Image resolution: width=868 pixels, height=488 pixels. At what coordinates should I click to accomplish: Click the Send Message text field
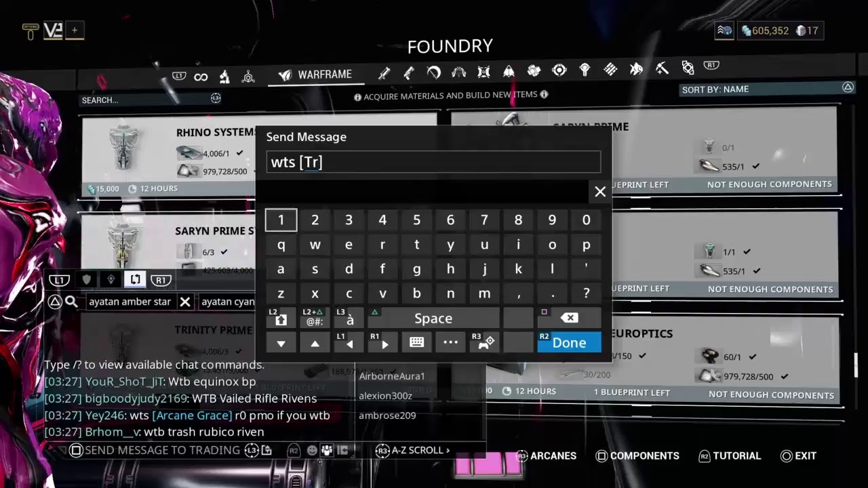click(433, 162)
